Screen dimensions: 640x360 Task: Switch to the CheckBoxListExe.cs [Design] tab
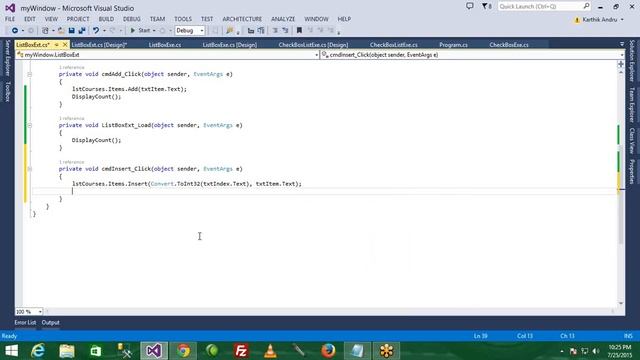coord(313,45)
